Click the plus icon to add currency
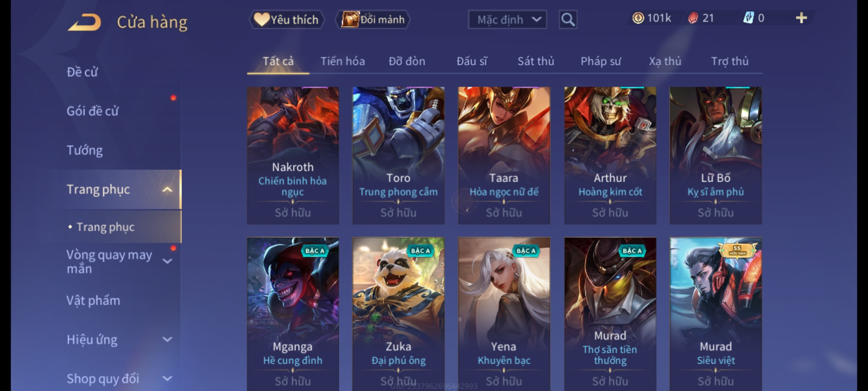This screenshot has height=391, width=868. [x=801, y=18]
